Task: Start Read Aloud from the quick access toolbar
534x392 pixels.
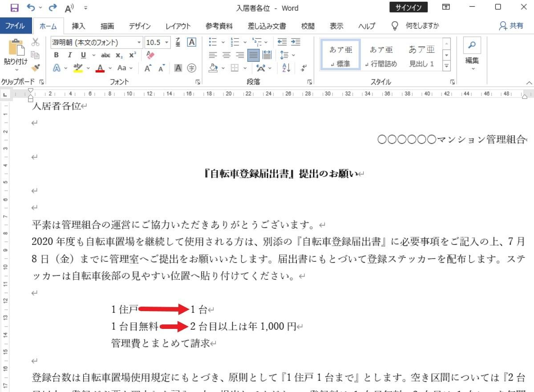Action: click(69, 8)
